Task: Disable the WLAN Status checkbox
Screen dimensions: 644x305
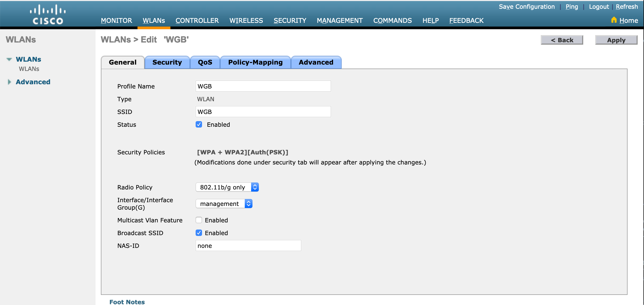Action: (199, 124)
